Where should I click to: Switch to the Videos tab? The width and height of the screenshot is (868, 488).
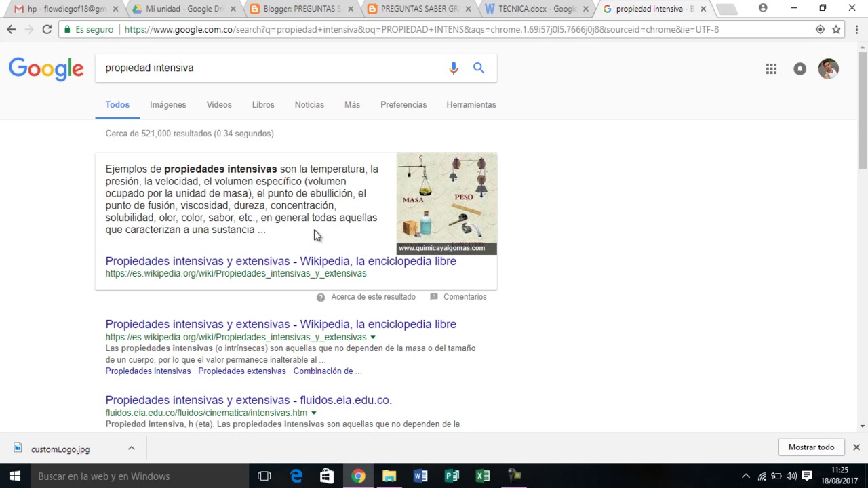(x=219, y=105)
